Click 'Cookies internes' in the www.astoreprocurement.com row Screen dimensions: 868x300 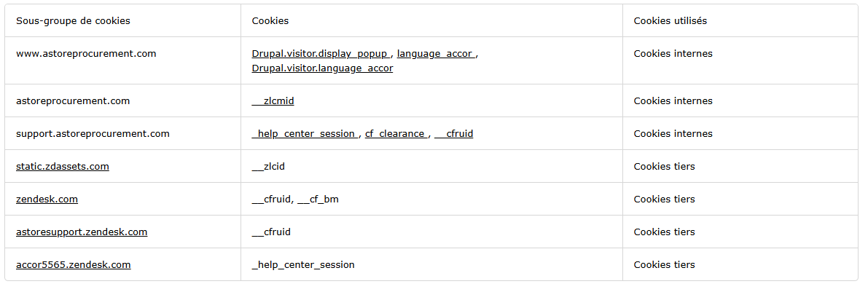click(673, 54)
